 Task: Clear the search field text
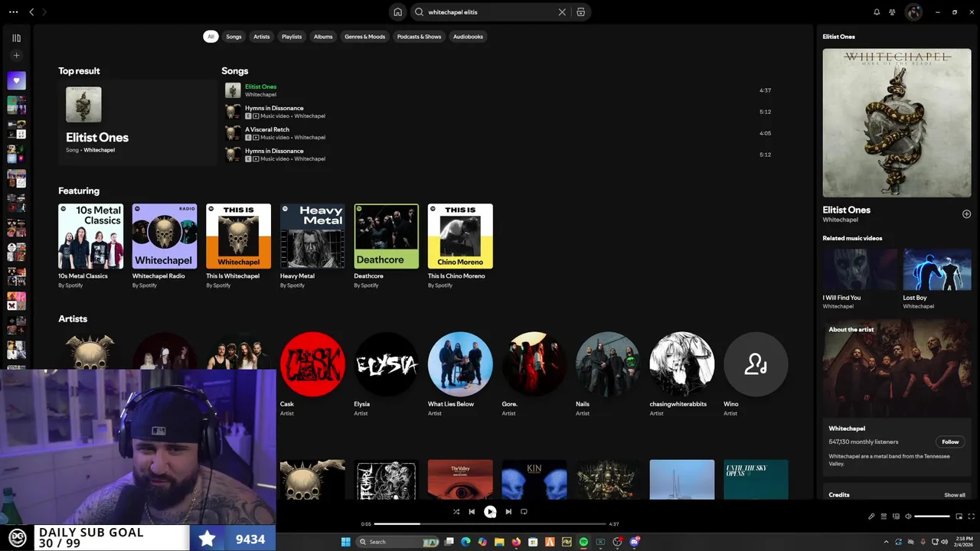point(562,12)
